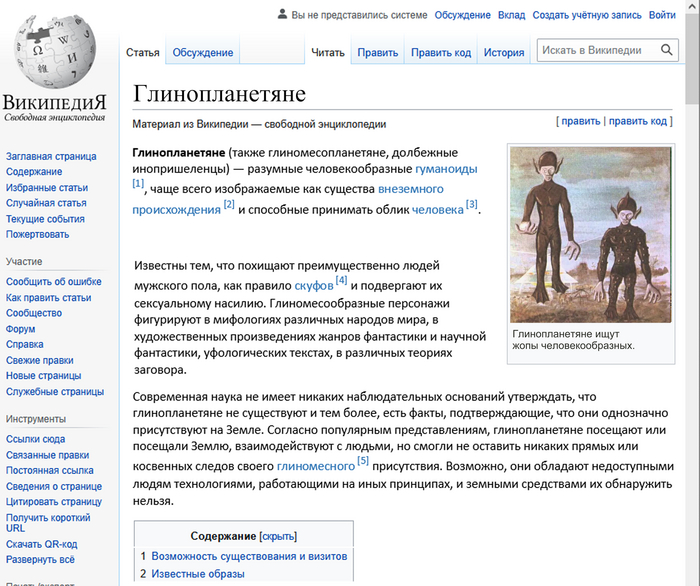Viewport: 700px width, 586px height.
Task: Click section 'править код' link near title
Action: tap(638, 121)
